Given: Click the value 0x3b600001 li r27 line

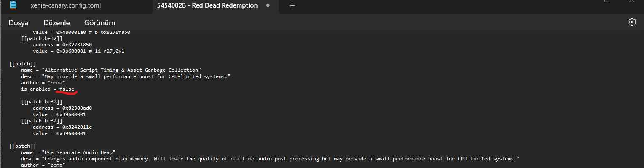Looking at the screenshot, I should 78,51.
